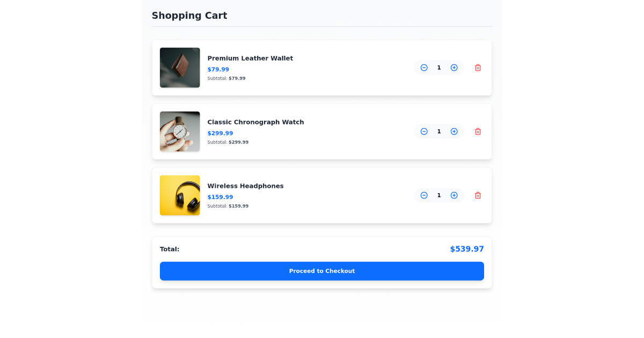Open the headphones product thumbnail
The image size is (644, 338).
(x=180, y=195)
